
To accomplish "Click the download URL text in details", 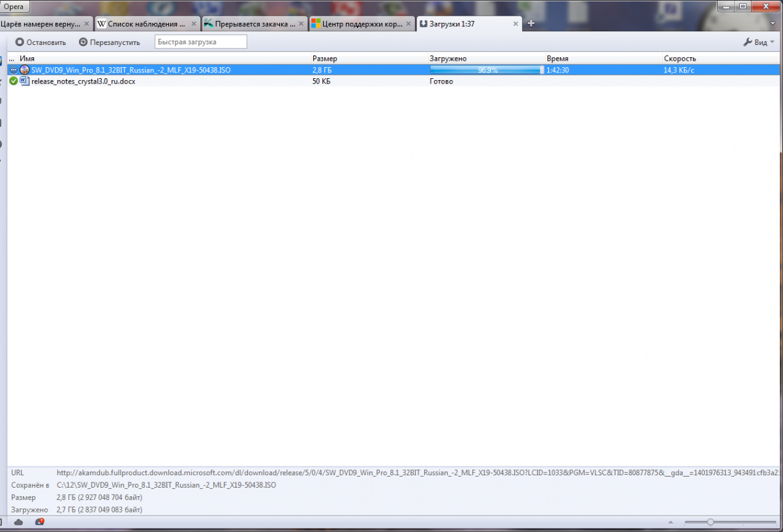I will [418, 473].
